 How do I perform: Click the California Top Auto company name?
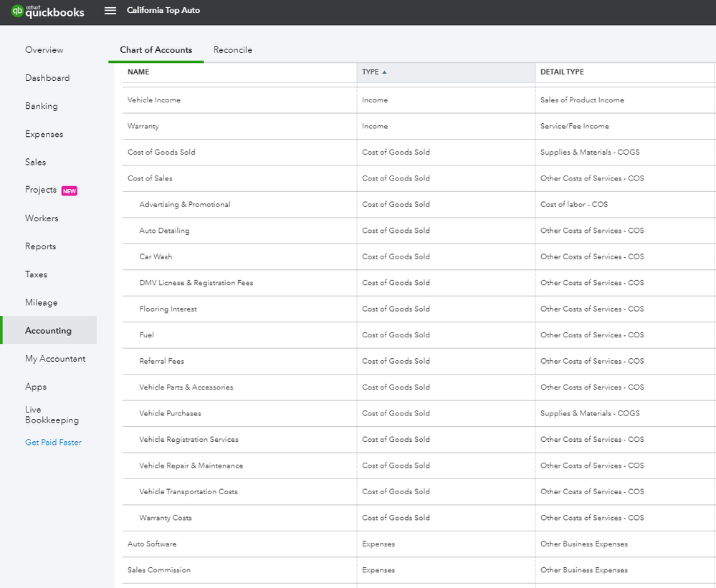pos(163,11)
